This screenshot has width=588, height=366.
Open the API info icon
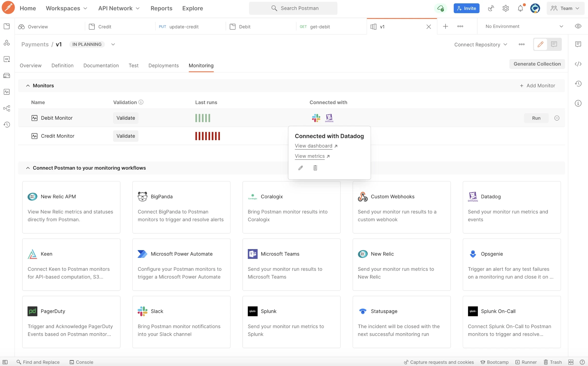[x=578, y=103]
